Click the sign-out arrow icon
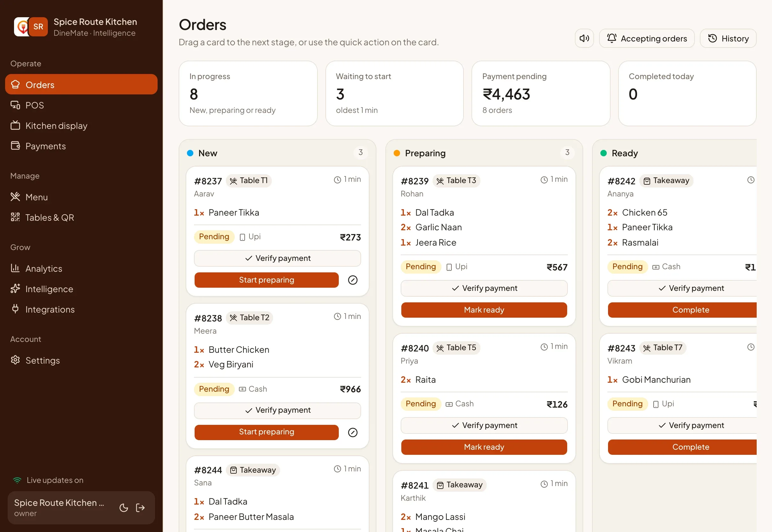This screenshot has width=772, height=532. point(140,508)
